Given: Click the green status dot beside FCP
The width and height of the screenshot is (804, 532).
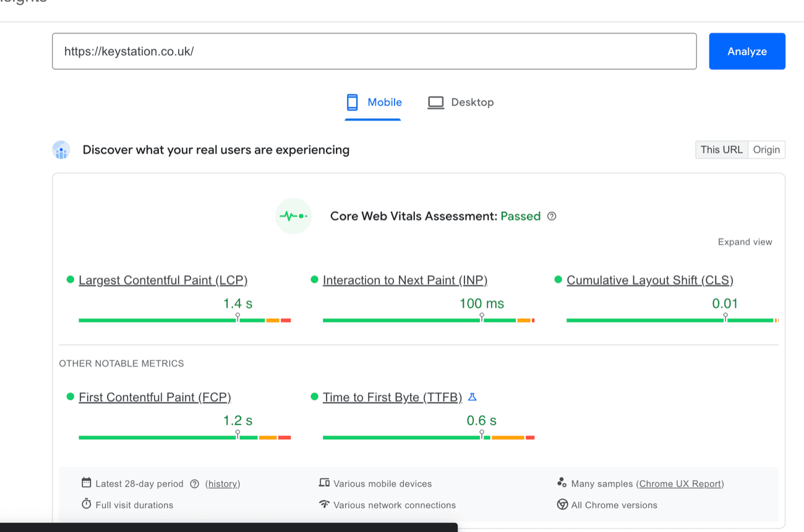Looking at the screenshot, I should coord(70,397).
